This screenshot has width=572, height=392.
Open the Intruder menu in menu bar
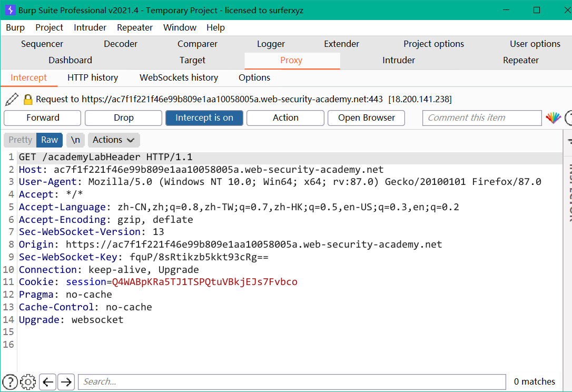[x=90, y=28]
